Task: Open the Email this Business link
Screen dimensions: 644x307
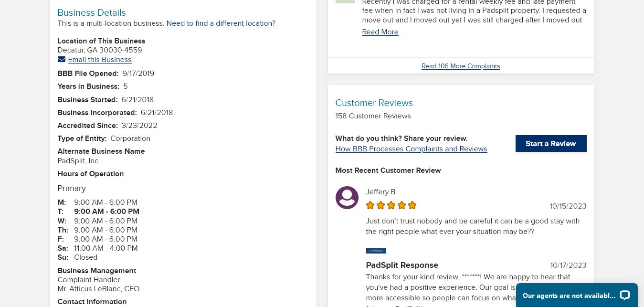Action: click(100, 60)
